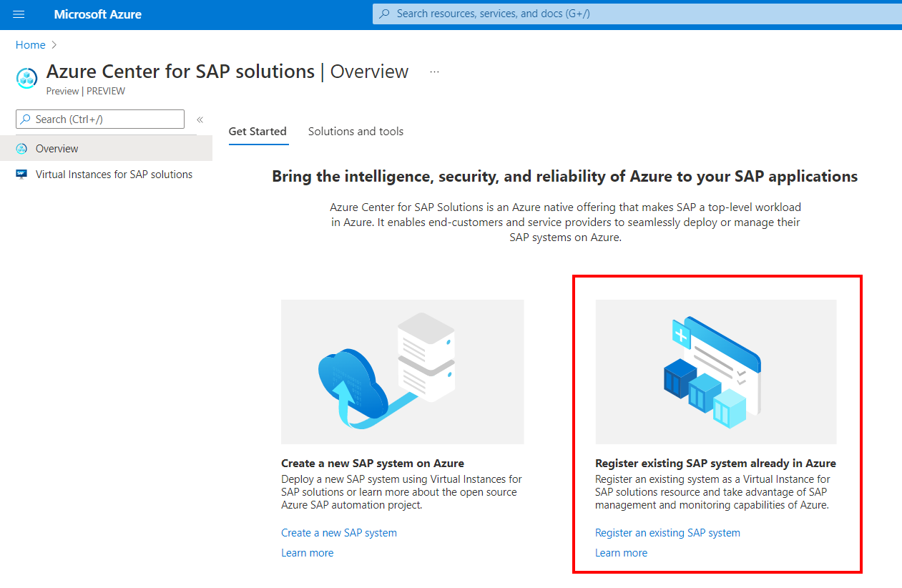Viewport: 902px width, 588px height.
Task: Open Learn more under Register existing SAP
Action: tap(621, 553)
